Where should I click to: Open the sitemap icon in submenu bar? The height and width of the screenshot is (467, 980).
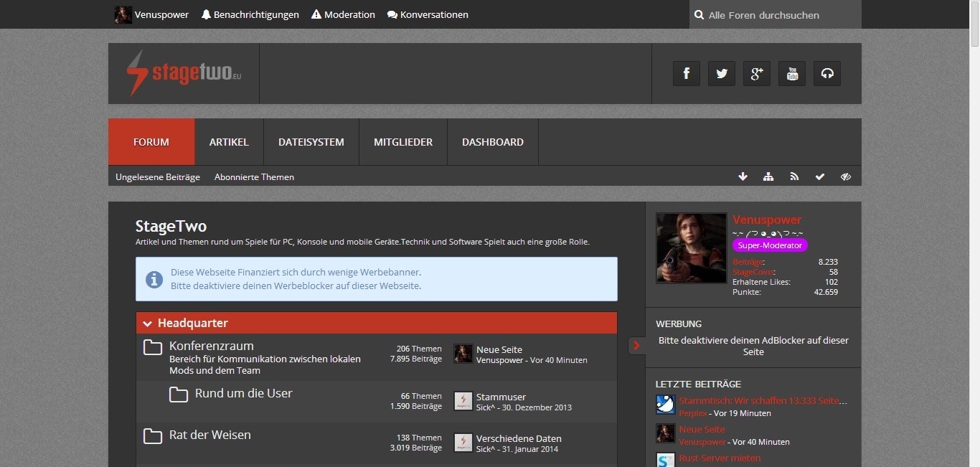click(768, 176)
